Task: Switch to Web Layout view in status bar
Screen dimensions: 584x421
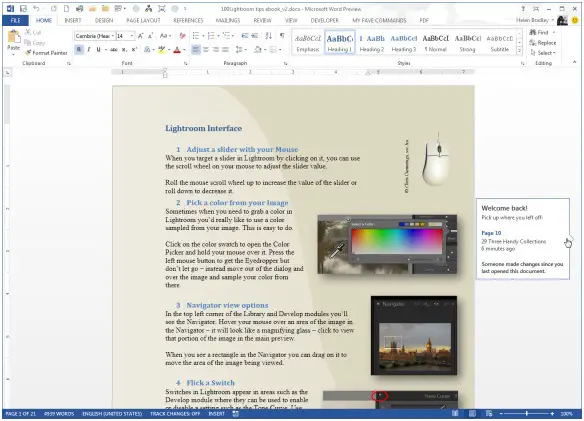Action: (x=489, y=414)
